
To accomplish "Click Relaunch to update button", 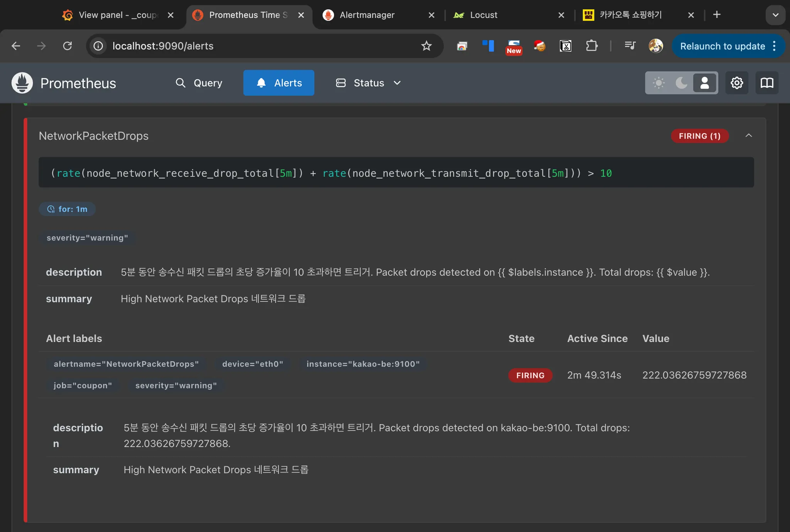I will click(722, 46).
